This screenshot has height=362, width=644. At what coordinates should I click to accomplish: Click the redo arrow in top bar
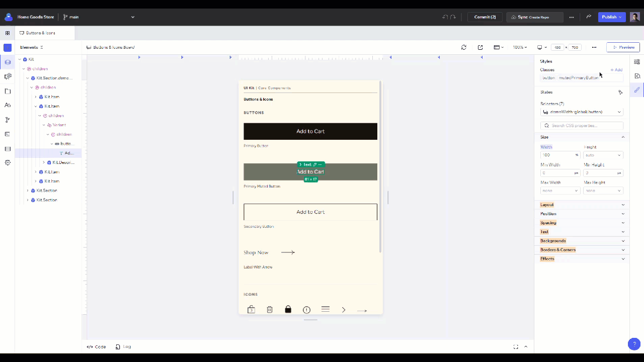pyautogui.click(x=453, y=17)
